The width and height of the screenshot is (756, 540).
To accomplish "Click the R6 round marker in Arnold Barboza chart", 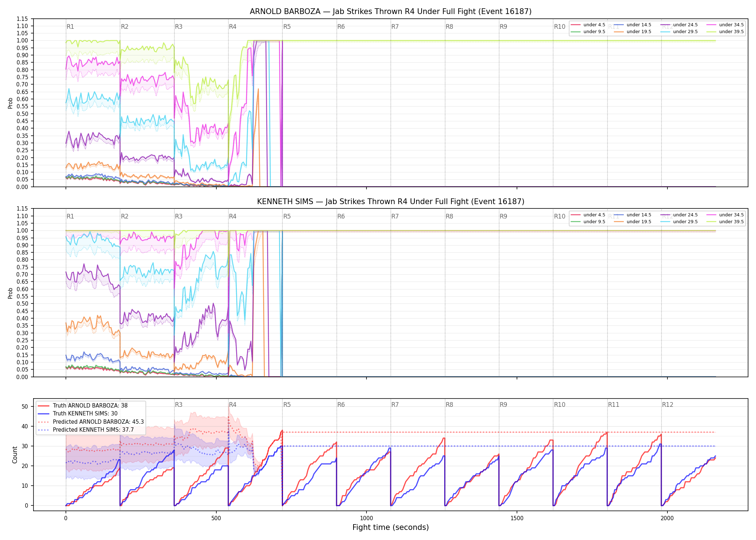I will pyautogui.click(x=341, y=27).
